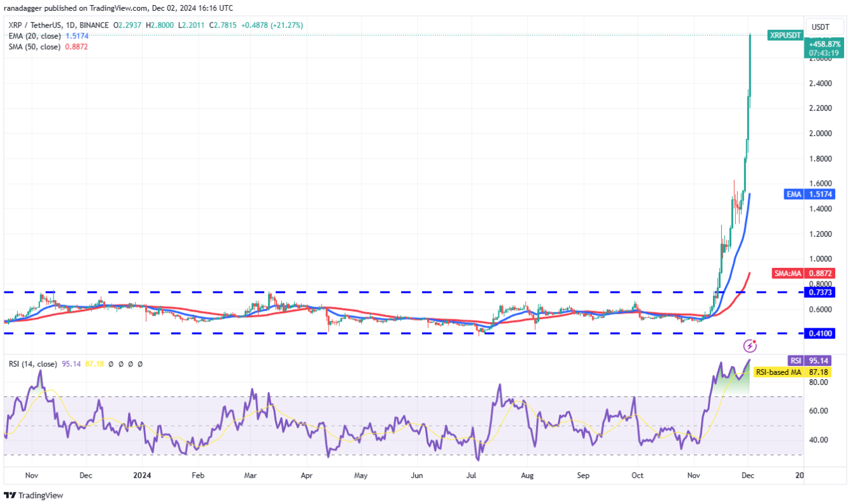Click the 2024 label on the time axis
Screen dimensions: 853x504
point(141,475)
